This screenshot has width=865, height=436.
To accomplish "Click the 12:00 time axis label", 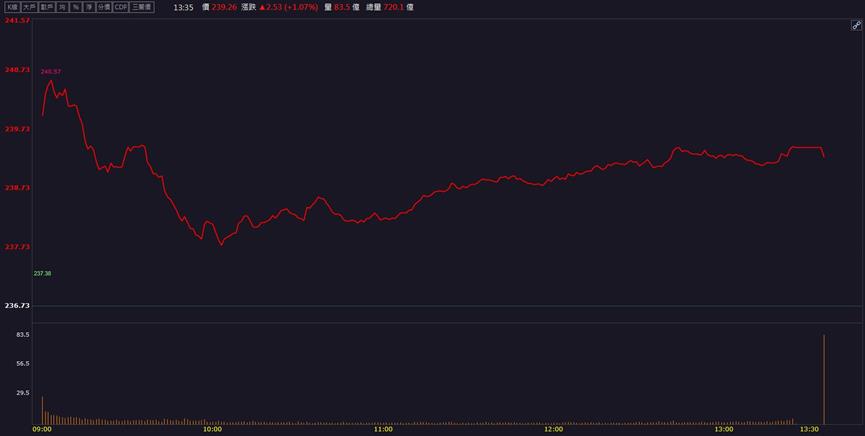I will coord(554,429).
